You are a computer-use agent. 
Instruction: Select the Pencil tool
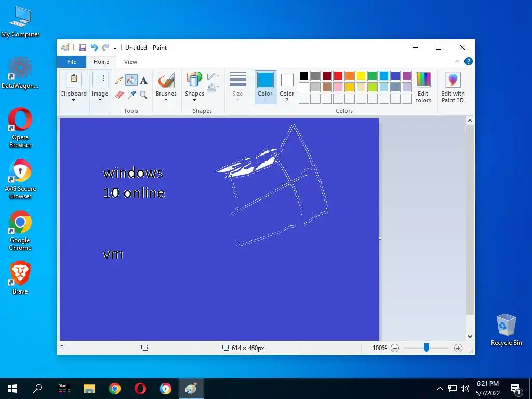click(x=119, y=81)
